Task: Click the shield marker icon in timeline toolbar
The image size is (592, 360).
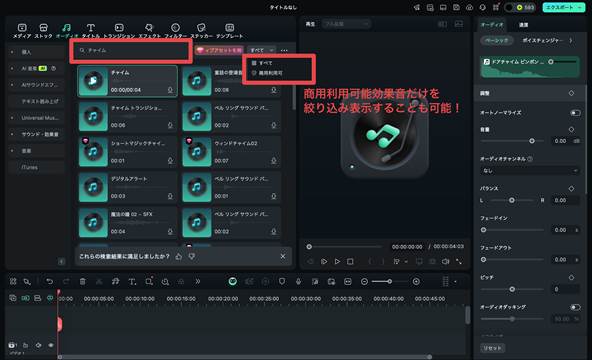Action: coord(282,282)
